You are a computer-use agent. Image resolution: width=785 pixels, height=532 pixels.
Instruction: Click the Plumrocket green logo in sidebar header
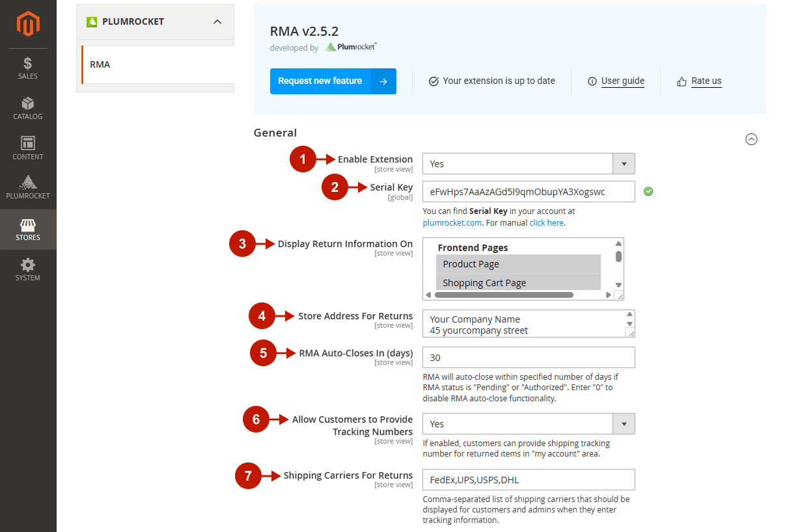pos(91,21)
